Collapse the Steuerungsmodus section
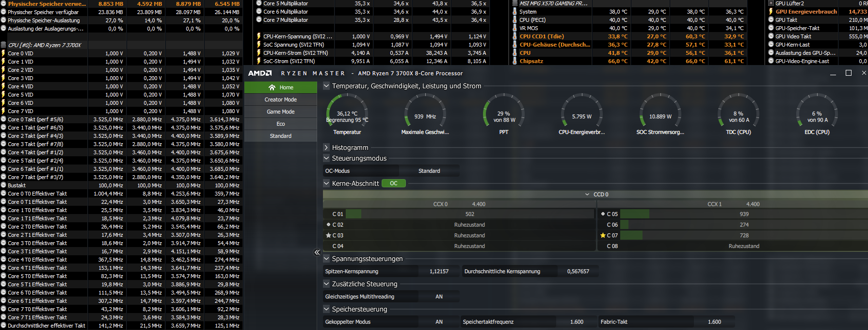Screen dimensions: 868x330 pyautogui.click(x=326, y=158)
